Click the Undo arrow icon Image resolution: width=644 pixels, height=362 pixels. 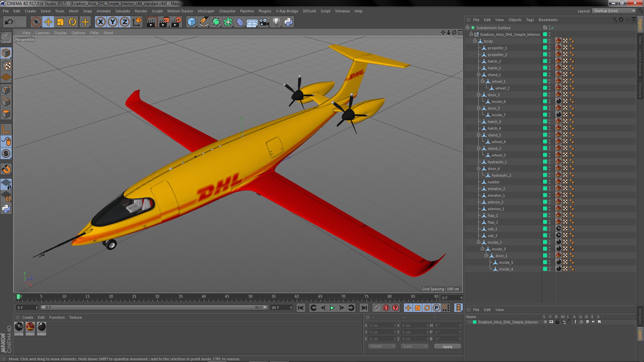point(9,22)
